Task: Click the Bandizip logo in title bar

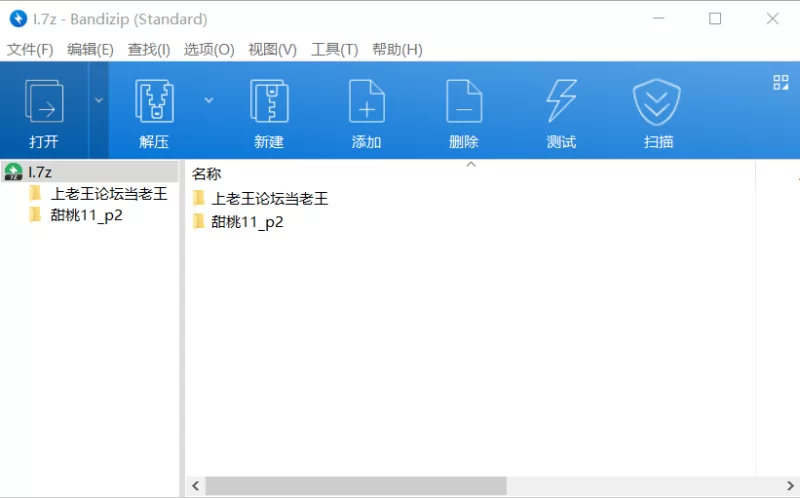Action: [18, 19]
